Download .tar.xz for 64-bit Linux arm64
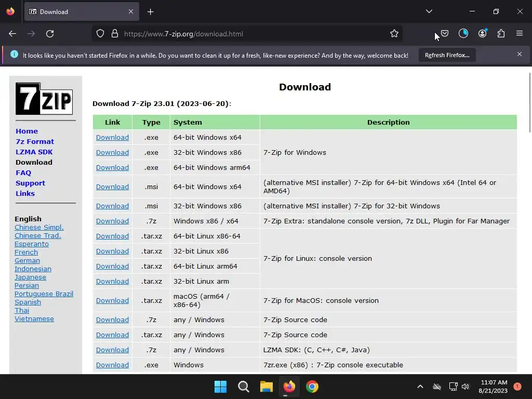 pos(112,267)
